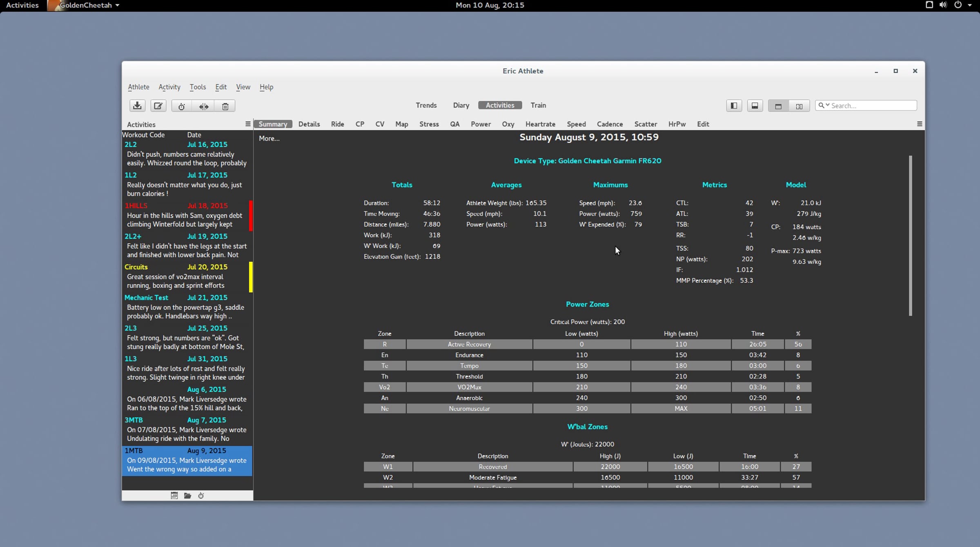Open the Ride tab

(x=337, y=124)
